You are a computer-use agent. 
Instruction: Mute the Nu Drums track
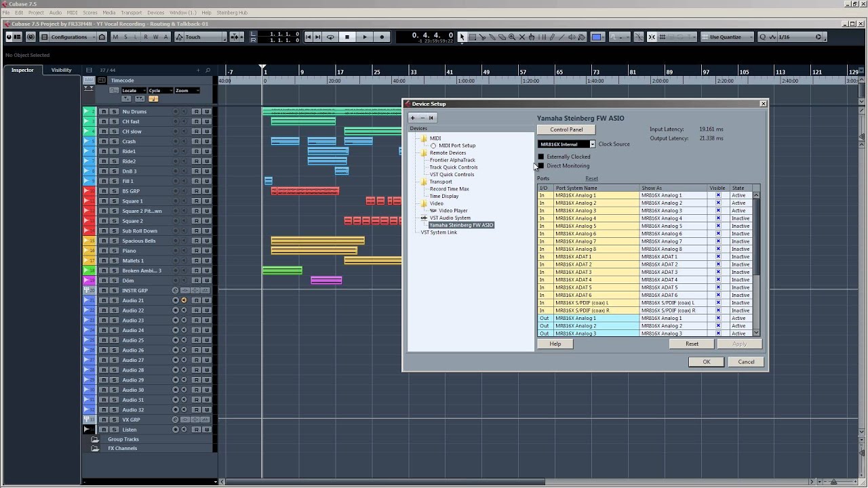(104, 111)
